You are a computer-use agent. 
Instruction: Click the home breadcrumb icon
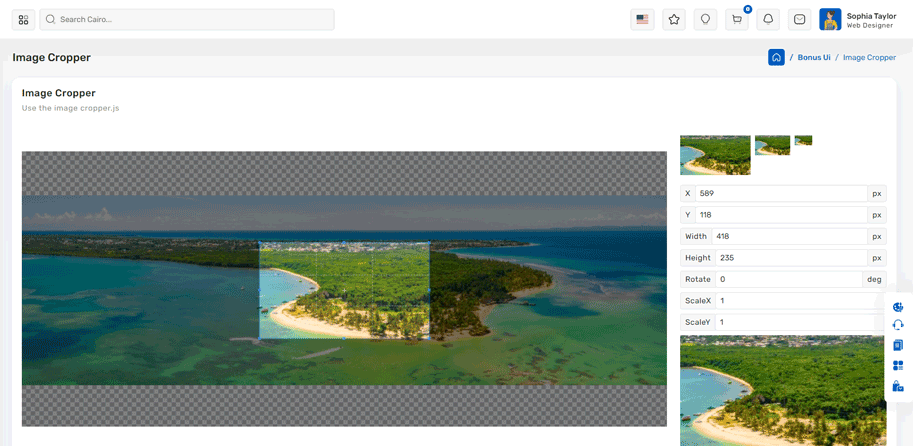[x=776, y=57]
